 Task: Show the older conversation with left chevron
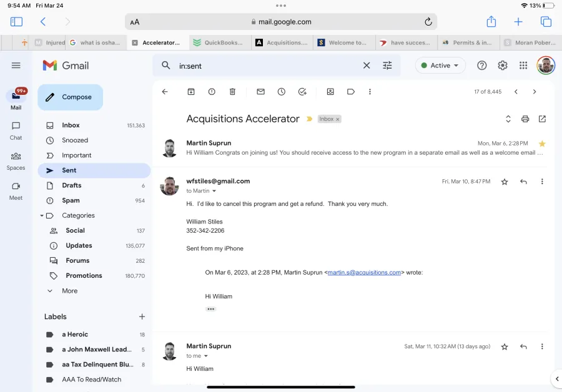pos(516,92)
